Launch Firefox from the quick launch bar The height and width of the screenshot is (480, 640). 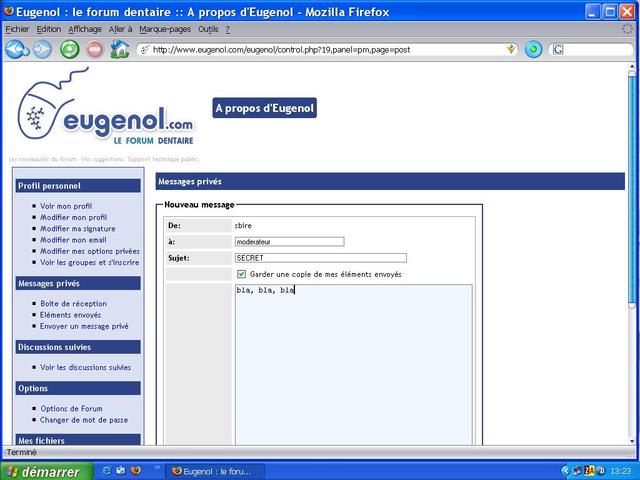pyautogui.click(x=135, y=470)
